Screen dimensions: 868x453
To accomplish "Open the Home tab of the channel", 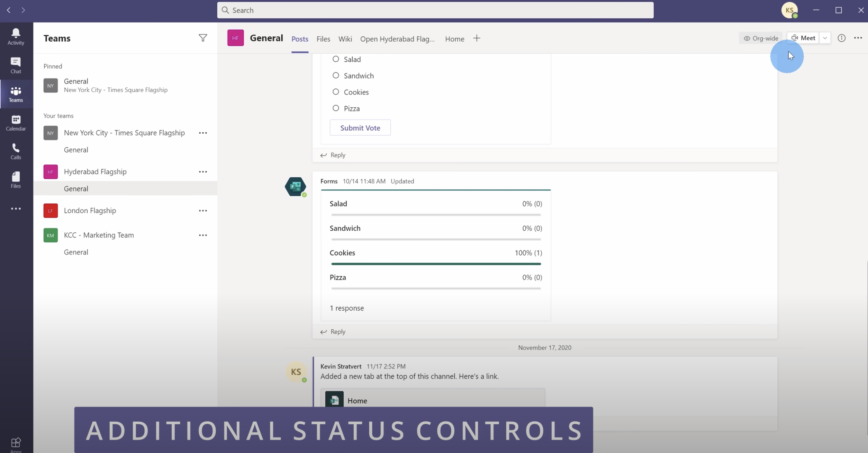I will click(x=454, y=39).
